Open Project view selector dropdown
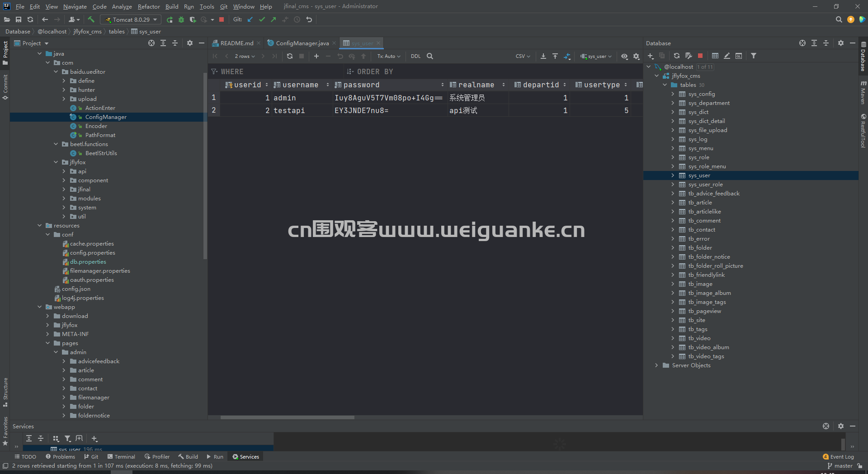 [32, 43]
